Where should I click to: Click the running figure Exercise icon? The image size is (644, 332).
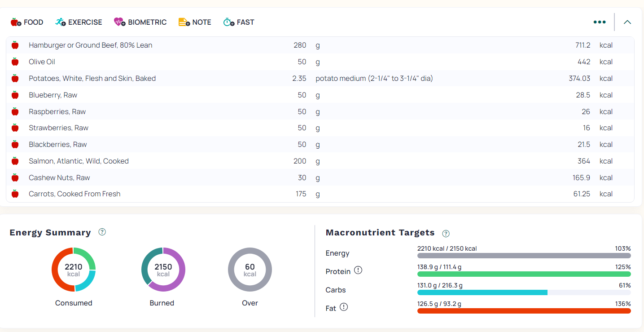(61, 22)
